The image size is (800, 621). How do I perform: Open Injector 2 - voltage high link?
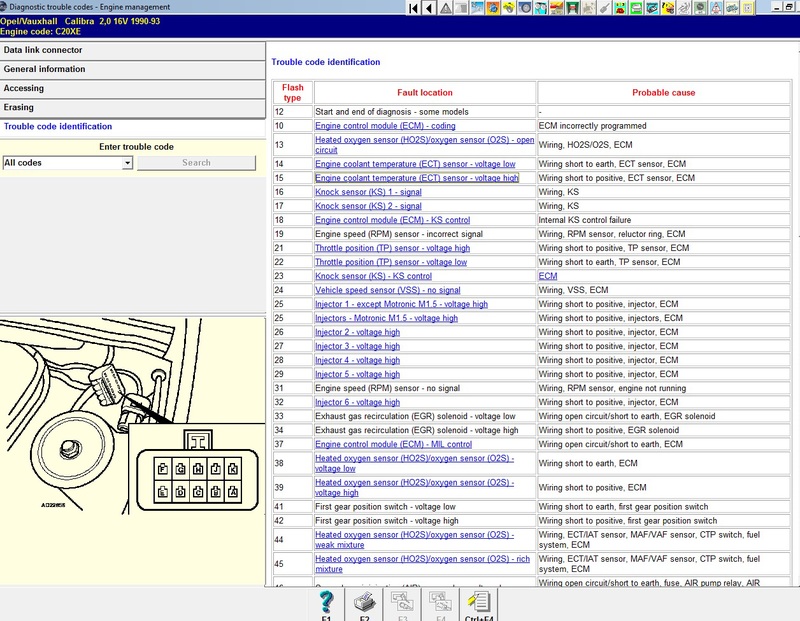(357, 332)
